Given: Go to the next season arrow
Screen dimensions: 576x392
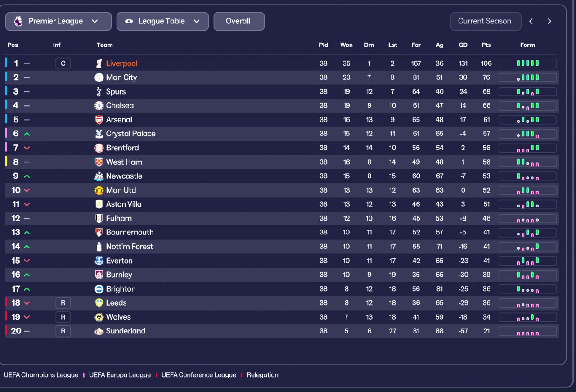Looking at the screenshot, I should pyautogui.click(x=549, y=21).
